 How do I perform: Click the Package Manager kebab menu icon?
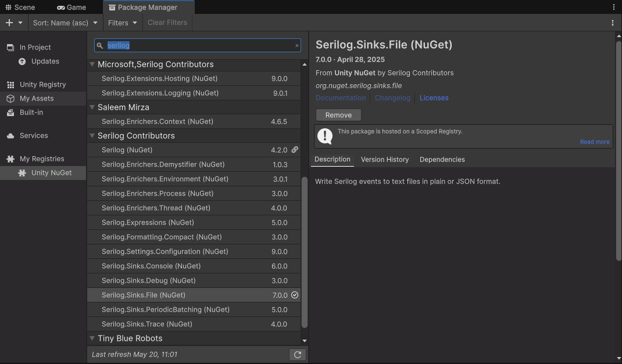coord(613,23)
